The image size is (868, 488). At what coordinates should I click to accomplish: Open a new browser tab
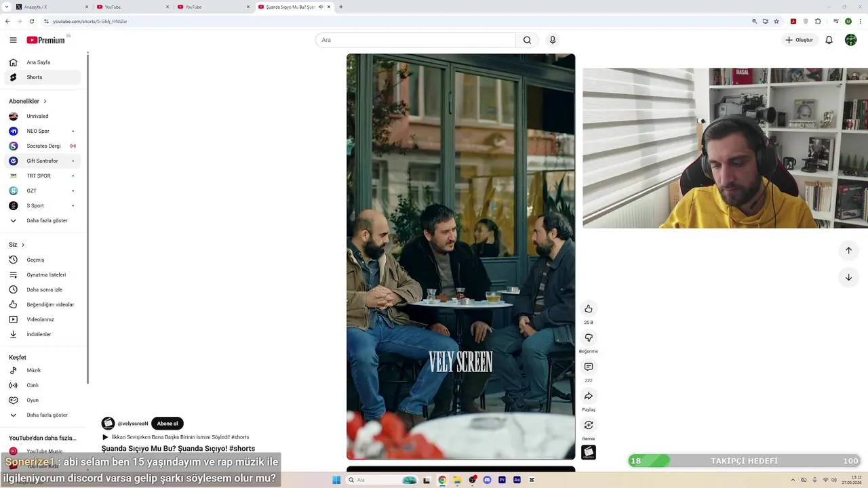point(340,7)
